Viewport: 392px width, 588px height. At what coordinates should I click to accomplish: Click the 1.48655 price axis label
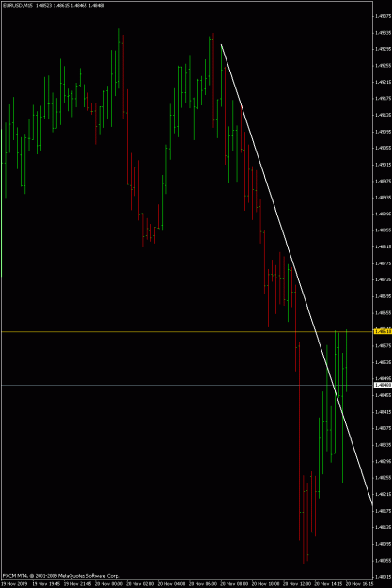(x=383, y=313)
